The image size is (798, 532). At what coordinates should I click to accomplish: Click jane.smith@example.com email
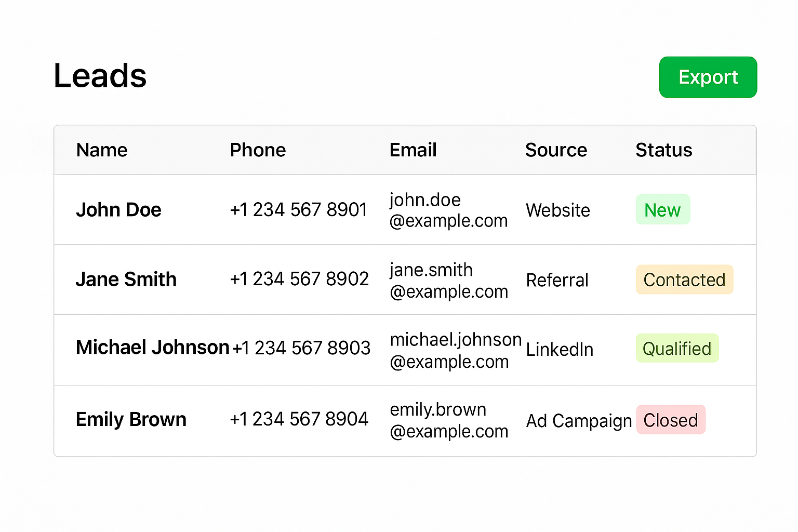(448, 281)
